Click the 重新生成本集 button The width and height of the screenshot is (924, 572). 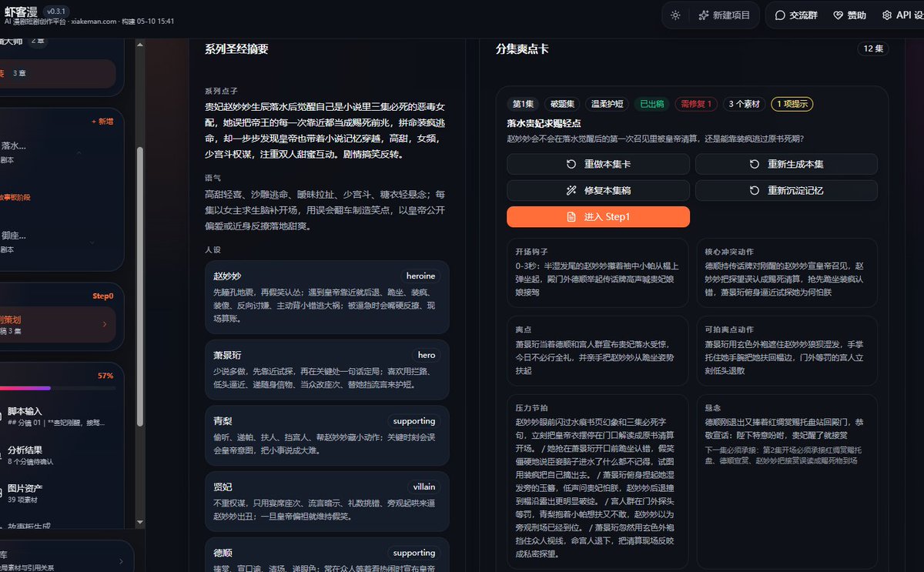coord(786,164)
